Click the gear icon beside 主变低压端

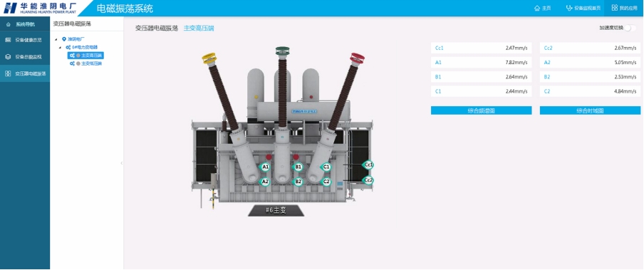pyautogui.click(x=72, y=63)
